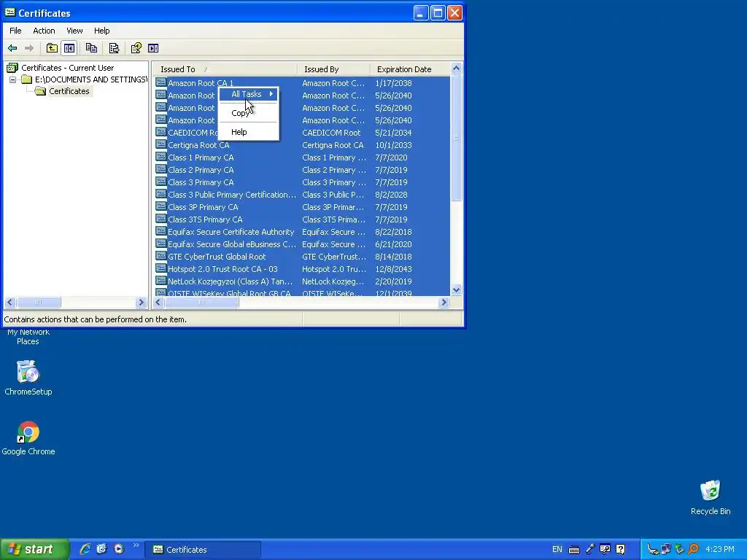Click the scroll-down arrow of the certificate list
Screen dimensions: 747x560
pyautogui.click(x=456, y=290)
